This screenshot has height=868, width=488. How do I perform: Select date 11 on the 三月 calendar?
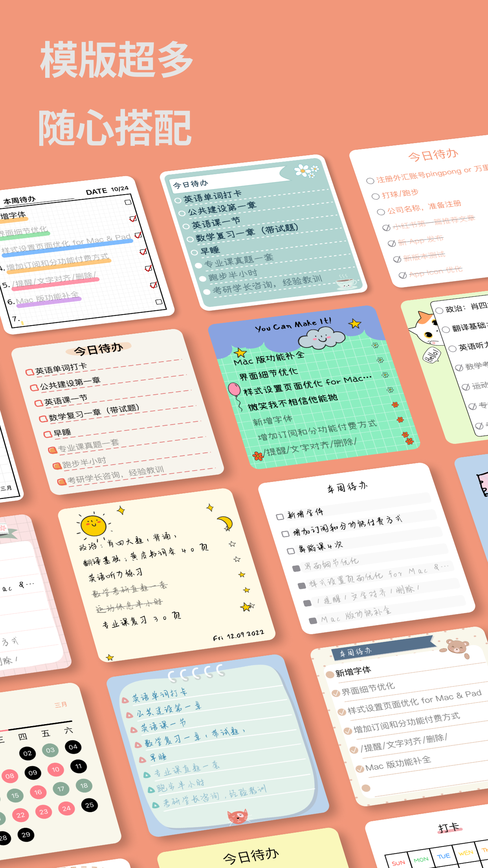tap(79, 766)
